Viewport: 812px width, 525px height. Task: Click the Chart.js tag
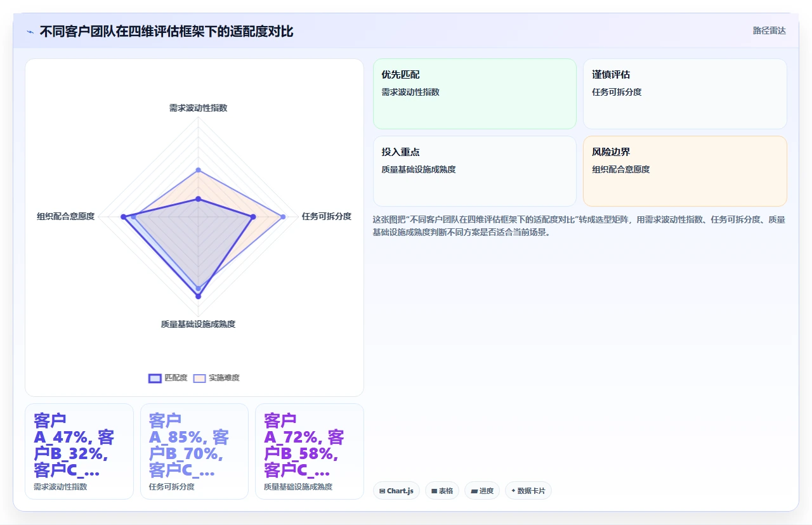pyautogui.click(x=396, y=491)
